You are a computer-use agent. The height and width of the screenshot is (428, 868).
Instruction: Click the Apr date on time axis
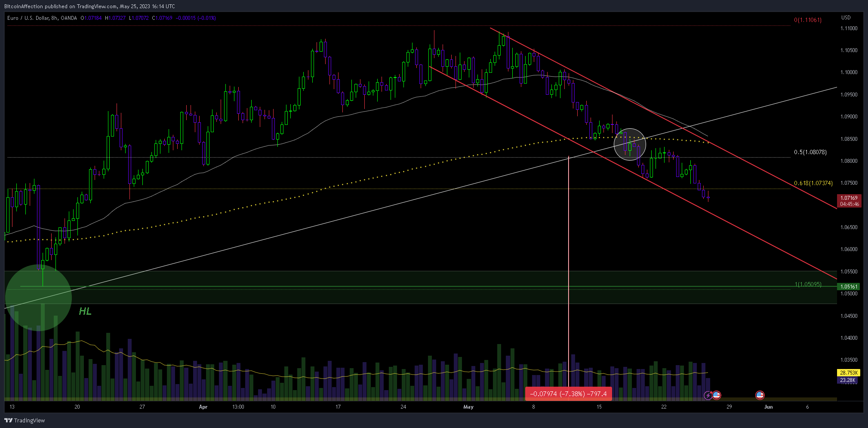203,407
